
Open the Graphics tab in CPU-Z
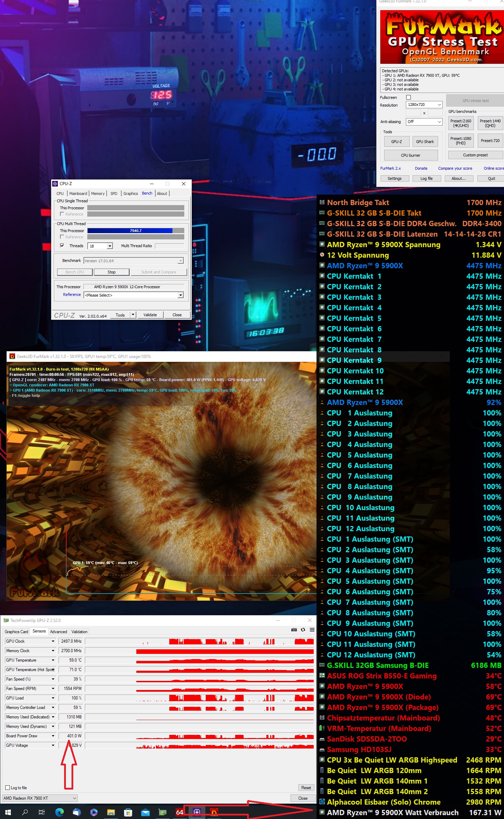pyautogui.click(x=130, y=194)
